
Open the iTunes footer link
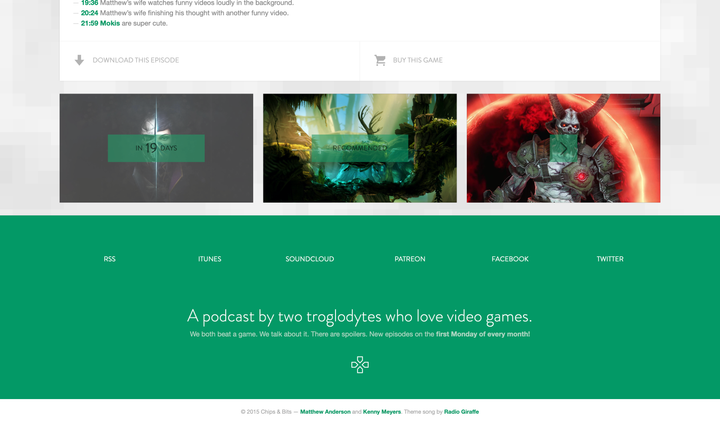[x=210, y=259]
